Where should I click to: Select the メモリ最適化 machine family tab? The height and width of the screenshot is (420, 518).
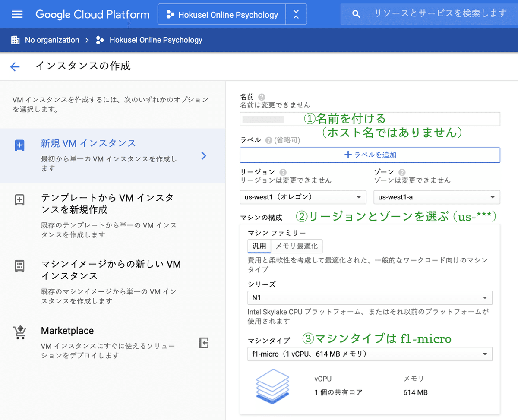(x=297, y=246)
